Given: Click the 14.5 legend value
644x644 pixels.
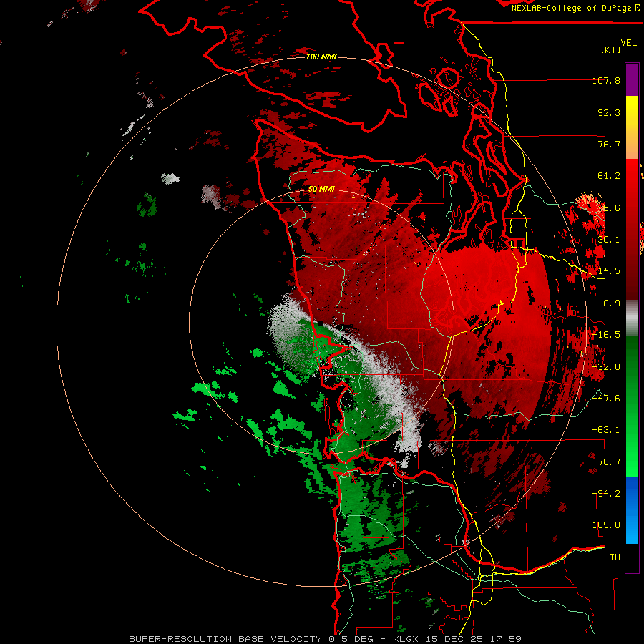Looking at the screenshot, I should (x=609, y=271).
